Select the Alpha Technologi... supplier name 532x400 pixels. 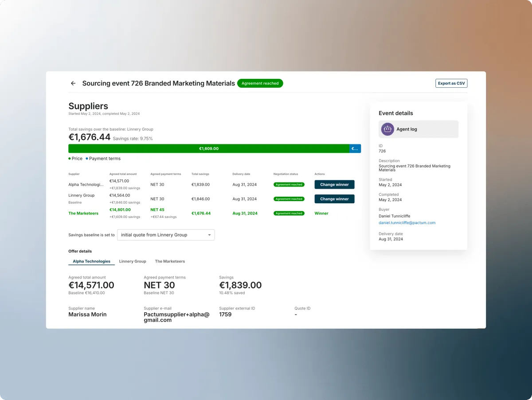(86, 185)
